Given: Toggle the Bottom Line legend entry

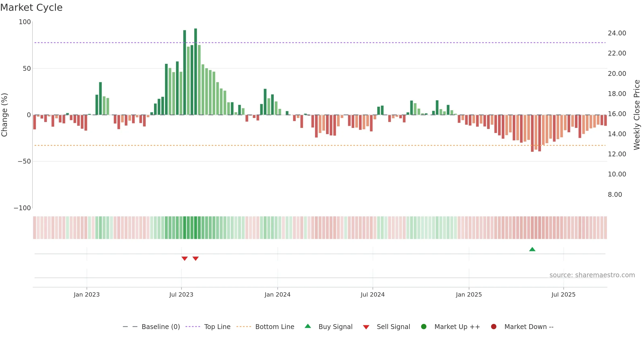Looking at the screenshot, I should [x=265, y=327].
